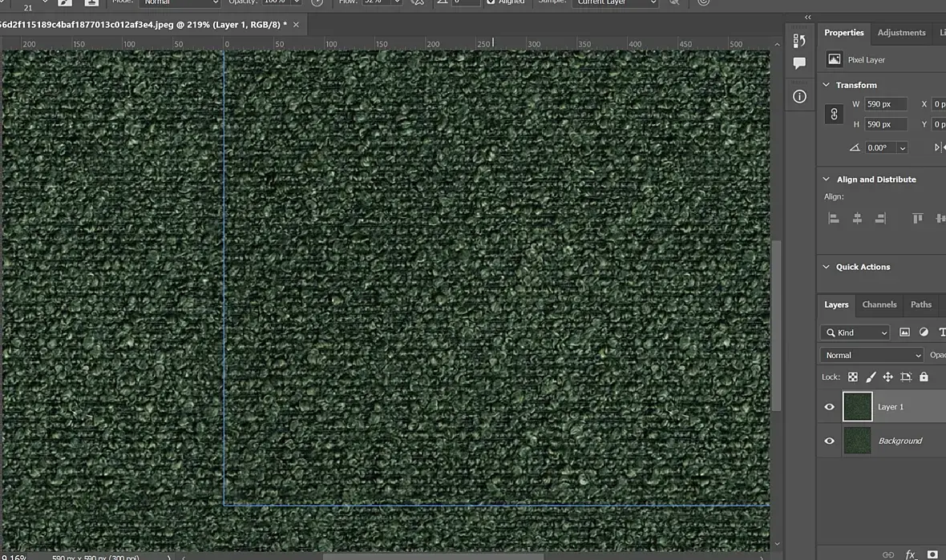This screenshot has width=946, height=560.
Task: Open the rotation angle dropdown
Action: coord(903,147)
